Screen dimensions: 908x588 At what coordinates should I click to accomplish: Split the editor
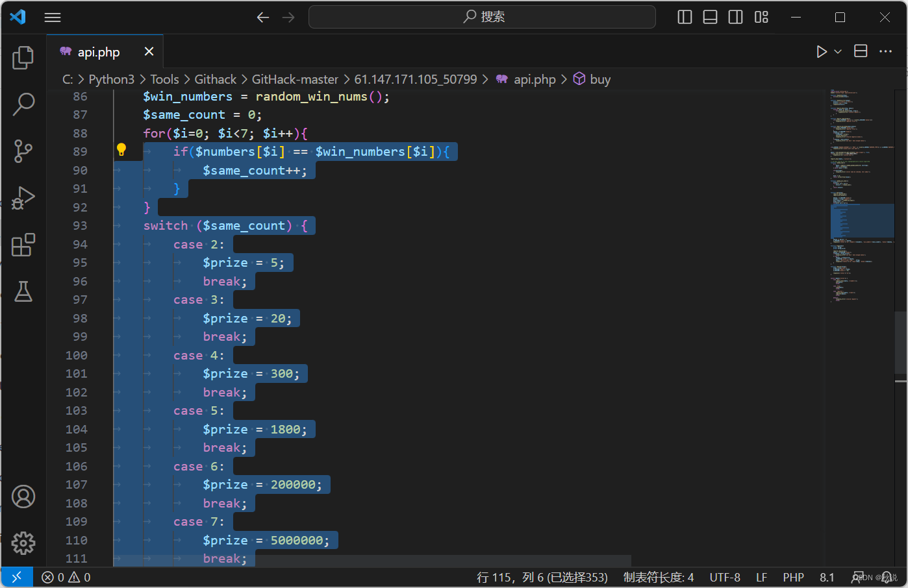point(861,51)
